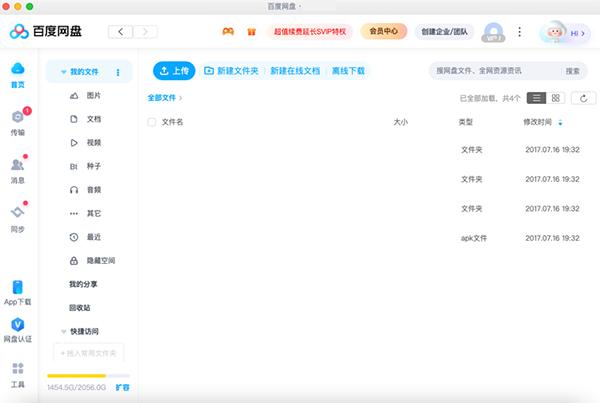The width and height of the screenshot is (600, 403).
Task: Sort by 大小 column header
Action: pos(401,122)
